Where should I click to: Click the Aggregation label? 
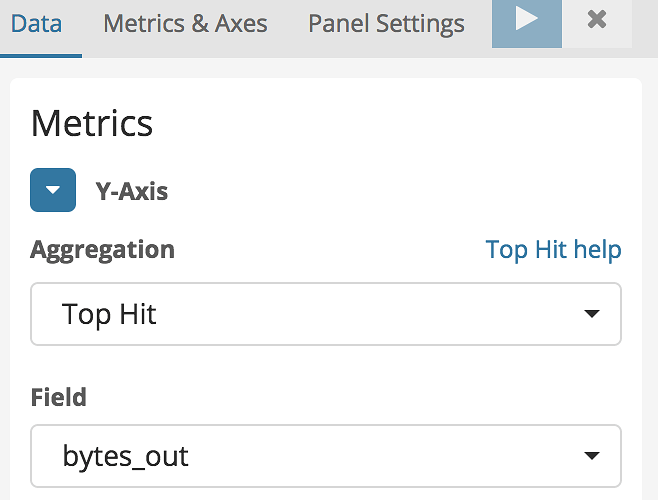[x=102, y=249]
